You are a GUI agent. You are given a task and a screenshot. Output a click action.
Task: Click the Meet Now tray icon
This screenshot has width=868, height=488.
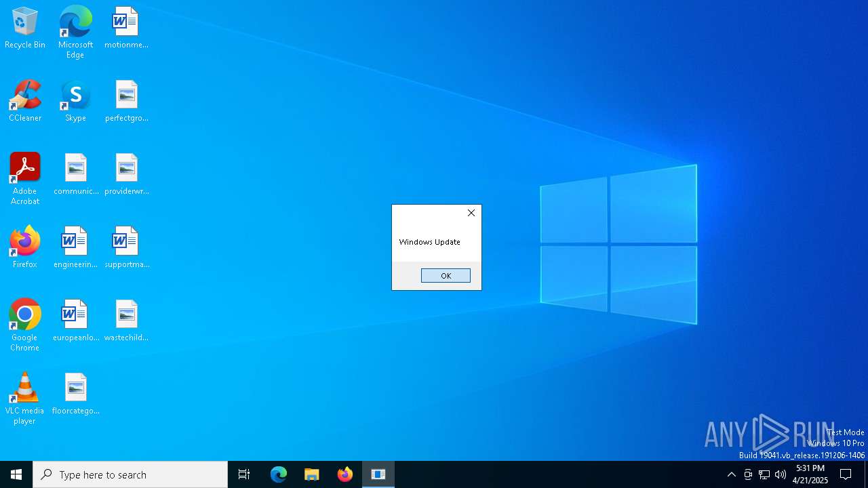pos(748,474)
